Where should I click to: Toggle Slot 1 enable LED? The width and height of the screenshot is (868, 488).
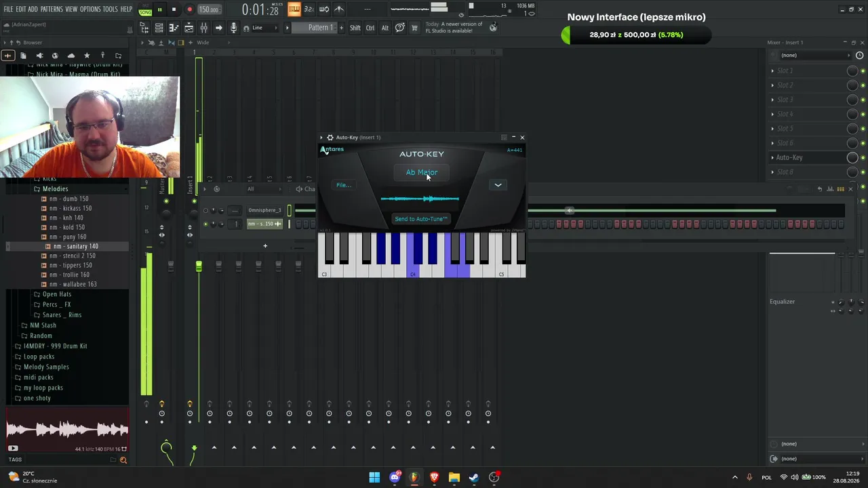[x=863, y=71]
